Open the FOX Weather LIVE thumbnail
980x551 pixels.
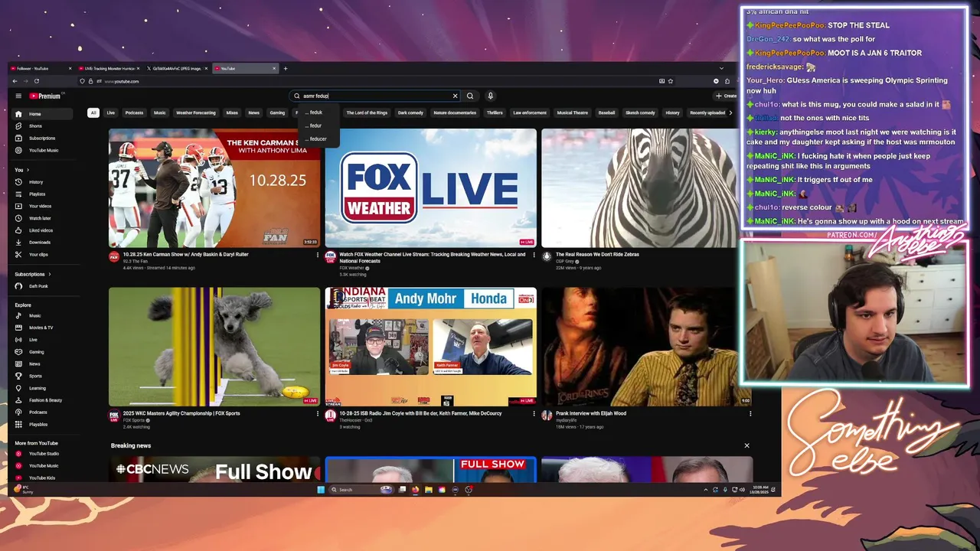click(x=430, y=187)
